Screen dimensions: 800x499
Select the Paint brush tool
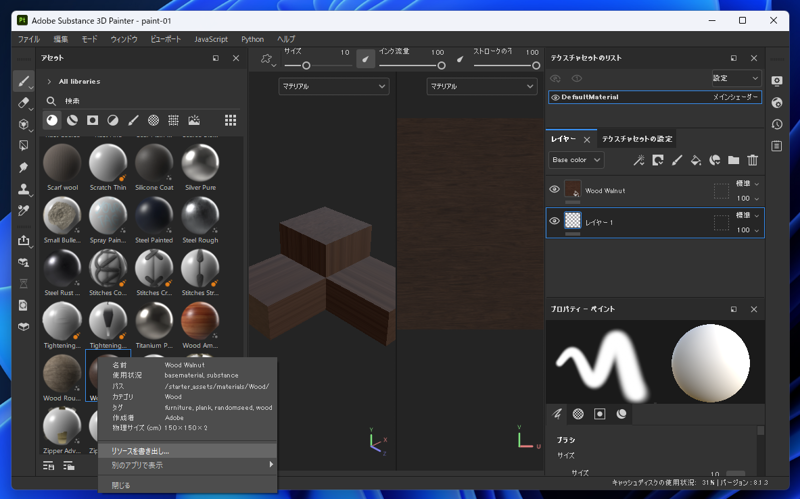(x=23, y=81)
